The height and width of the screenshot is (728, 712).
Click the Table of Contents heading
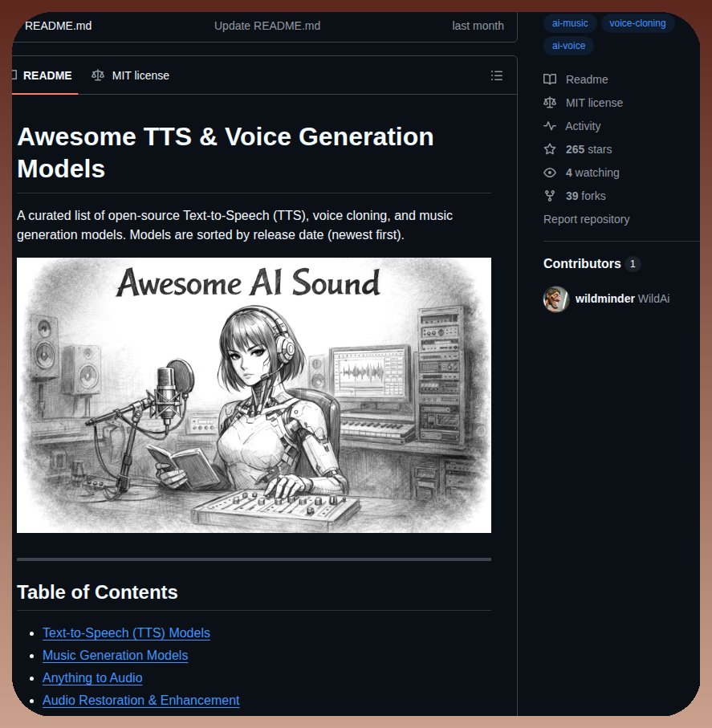coord(98,592)
